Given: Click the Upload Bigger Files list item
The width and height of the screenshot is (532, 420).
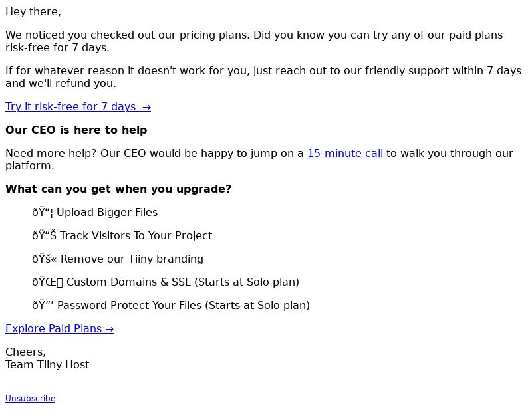Looking at the screenshot, I should 95,213.
